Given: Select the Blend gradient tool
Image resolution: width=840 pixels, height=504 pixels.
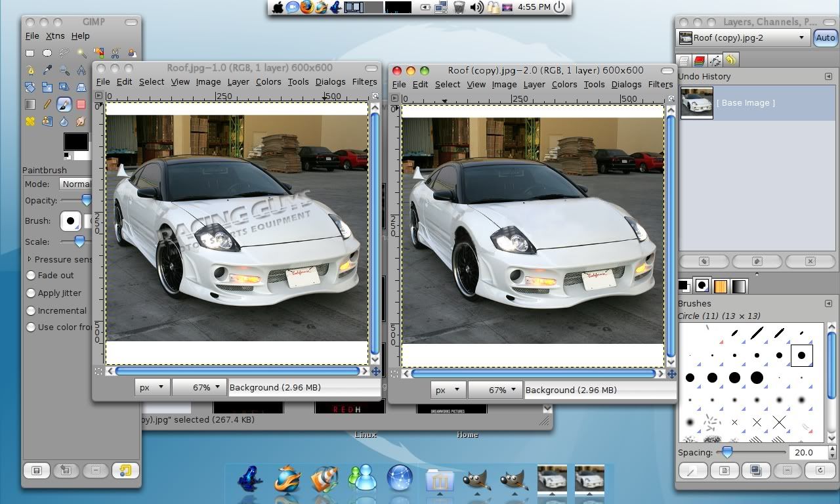Looking at the screenshot, I should pos(30,104).
